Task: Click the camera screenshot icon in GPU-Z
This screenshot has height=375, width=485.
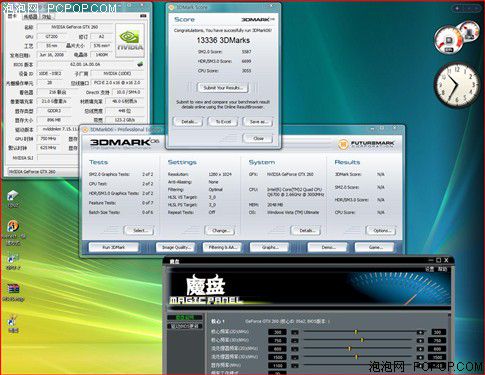Action: (143, 16)
